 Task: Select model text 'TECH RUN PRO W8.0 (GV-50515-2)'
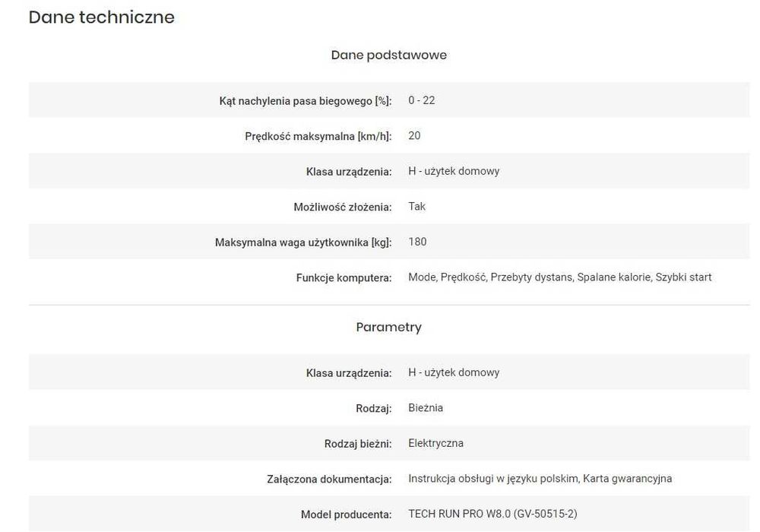[x=492, y=515]
